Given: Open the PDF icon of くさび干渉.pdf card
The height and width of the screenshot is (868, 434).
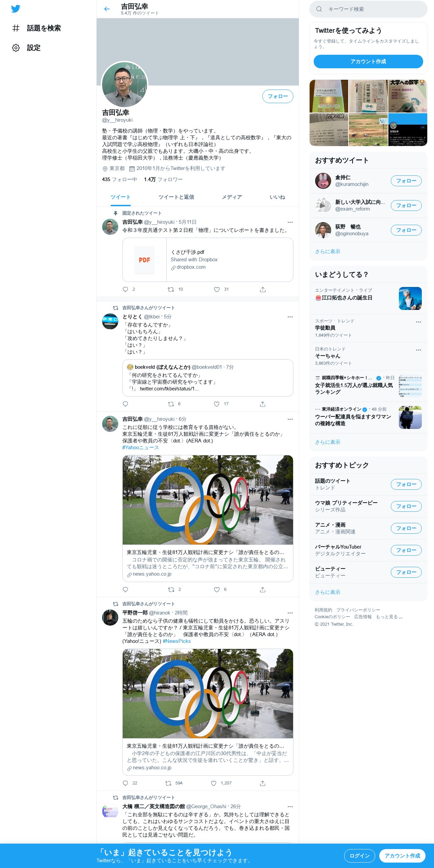Looking at the screenshot, I should 144,260.
